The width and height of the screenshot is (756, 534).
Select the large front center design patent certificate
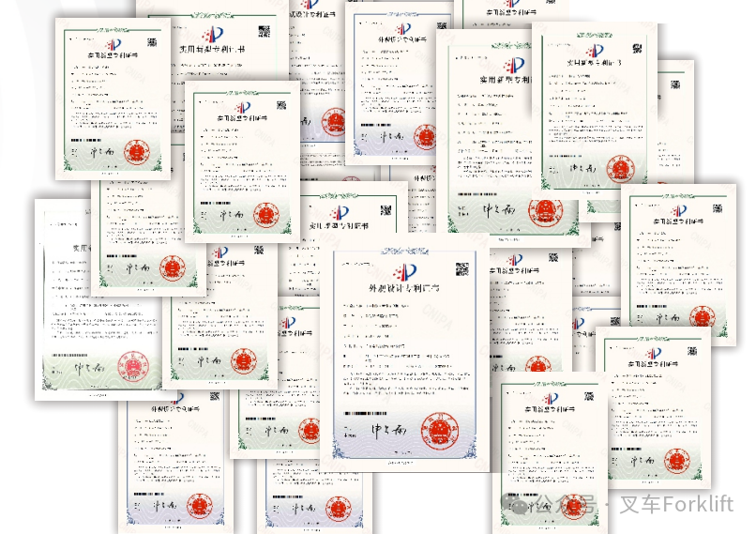[x=404, y=357]
